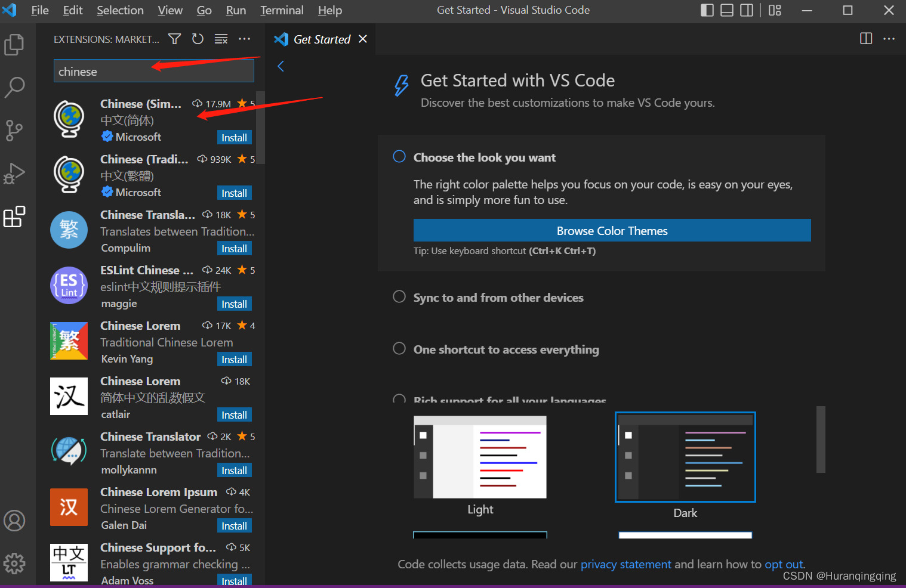Select ESLint Chinese extension icon

point(69,285)
